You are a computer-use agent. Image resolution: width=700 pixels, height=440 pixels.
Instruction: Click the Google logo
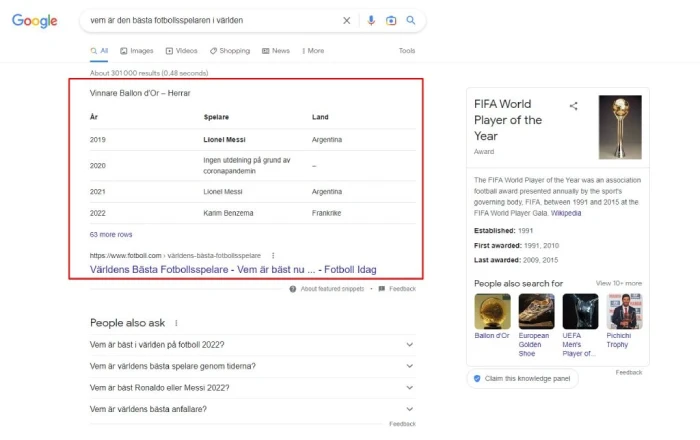35,21
